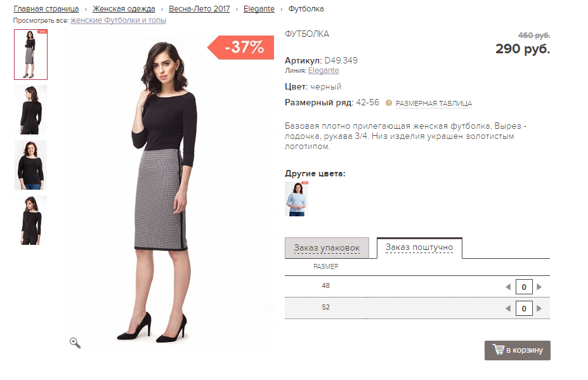Viewport: 588px width, 380px height.
Task: Choose the light blue color variant thumbnail
Action: (296, 199)
